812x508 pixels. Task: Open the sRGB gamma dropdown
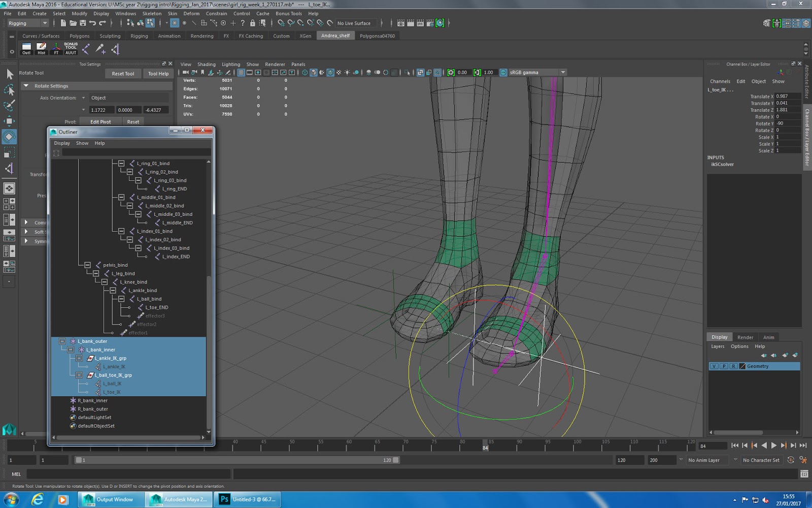[563, 72]
